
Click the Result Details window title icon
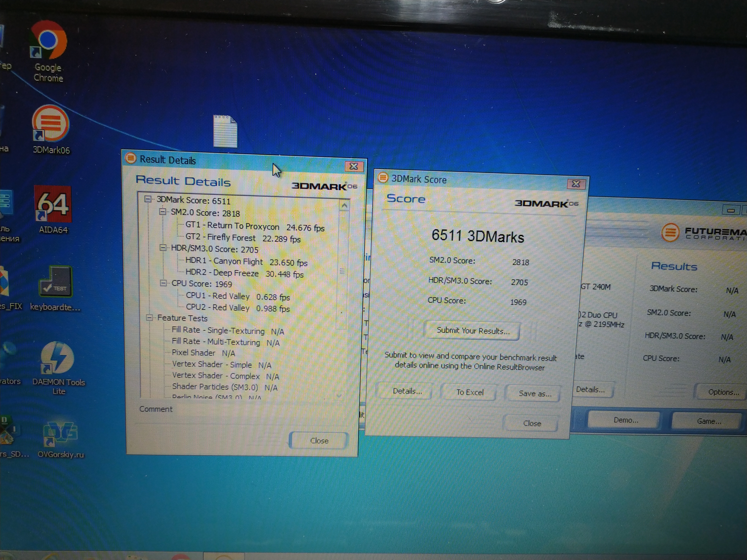point(131,158)
